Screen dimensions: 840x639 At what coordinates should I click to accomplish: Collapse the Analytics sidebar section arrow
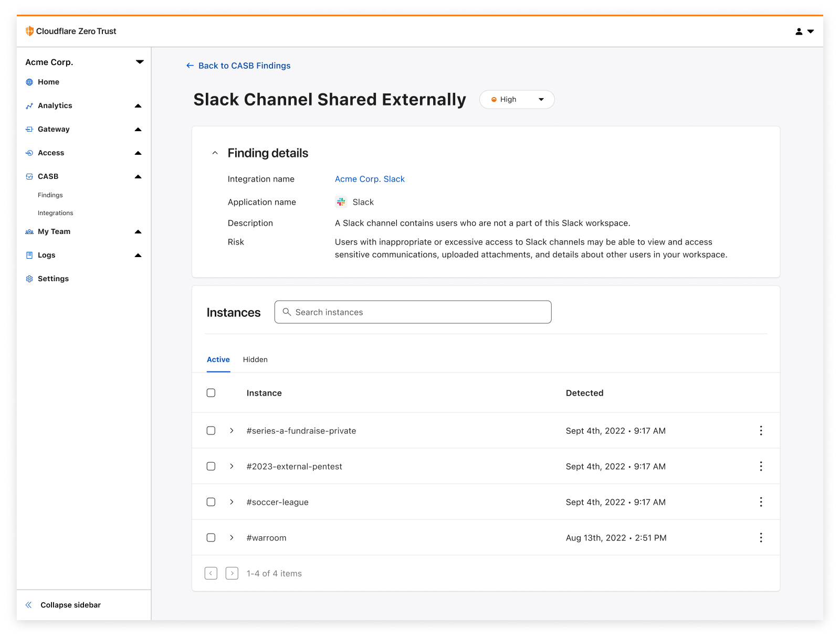tap(138, 105)
